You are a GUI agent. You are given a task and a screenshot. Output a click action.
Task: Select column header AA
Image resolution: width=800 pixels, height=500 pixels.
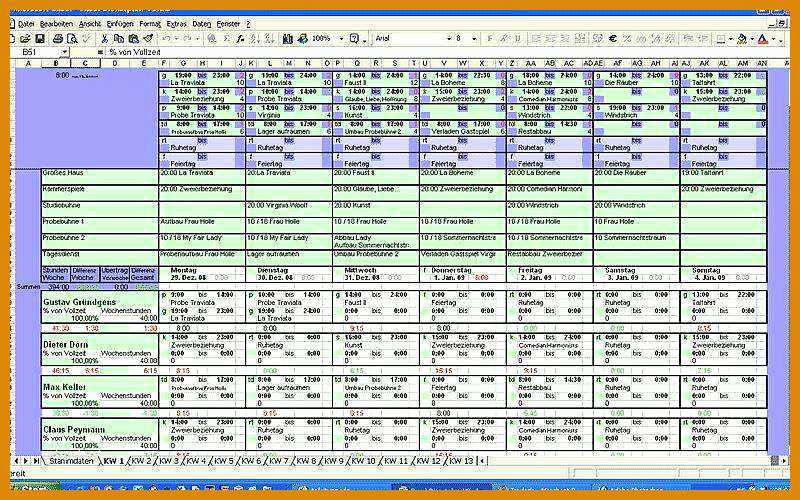click(530, 63)
